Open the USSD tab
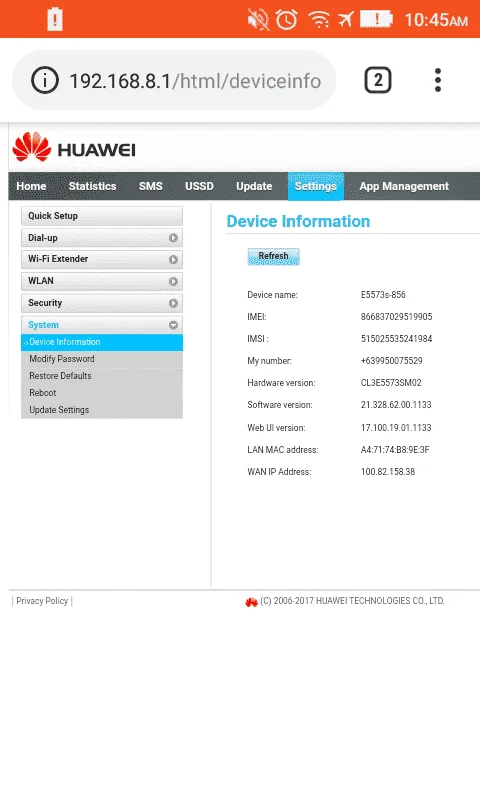This screenshot has height=800, width=480. 199,186
